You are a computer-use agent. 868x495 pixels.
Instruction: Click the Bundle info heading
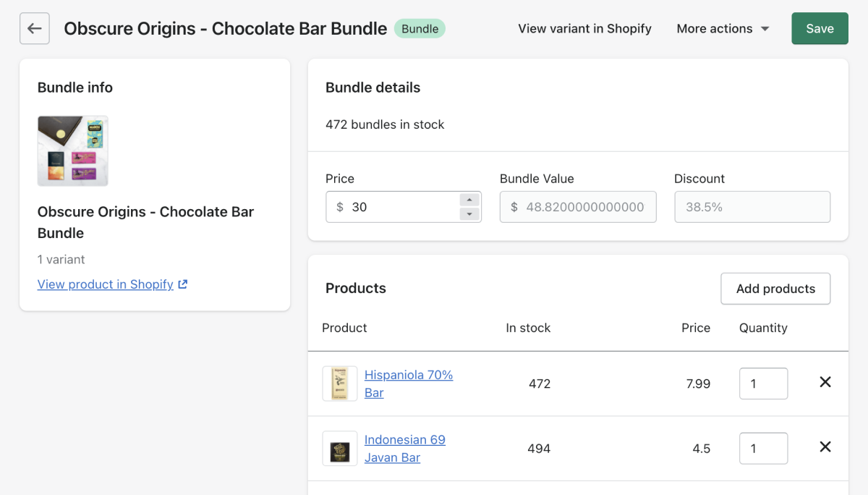(75, 88)
